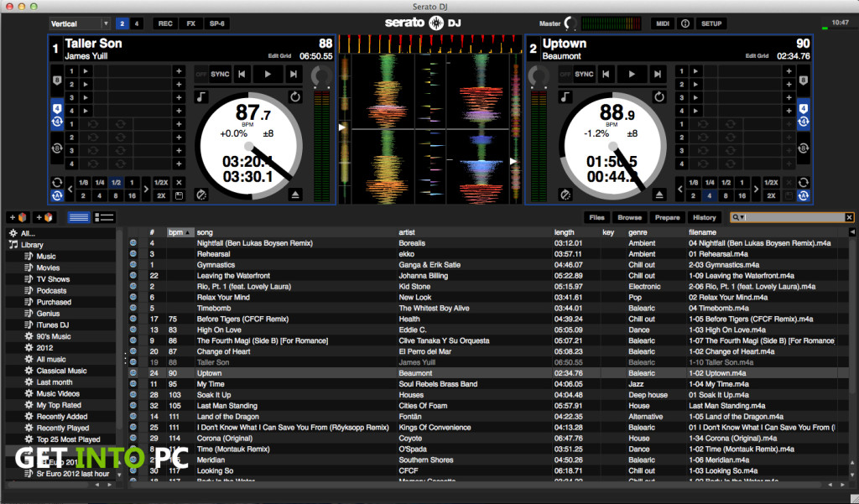This screenshot has height=504, width=859.
Task: Eject track from deck 1
Action: click(x=295, y=195)
